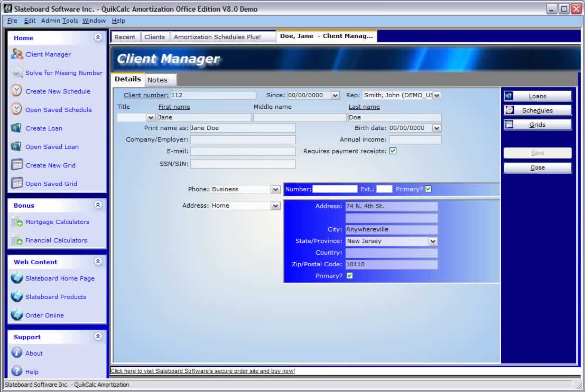Collapse the Home panel section

98,38
